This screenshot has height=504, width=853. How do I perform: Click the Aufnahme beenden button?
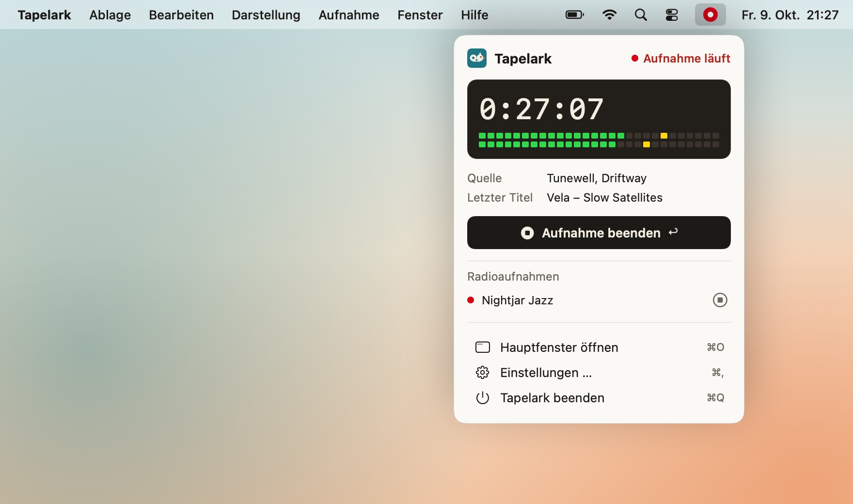(599, 233)
